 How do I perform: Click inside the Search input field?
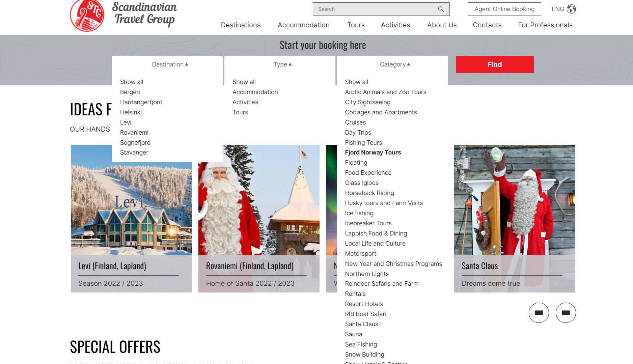point(375,9)
